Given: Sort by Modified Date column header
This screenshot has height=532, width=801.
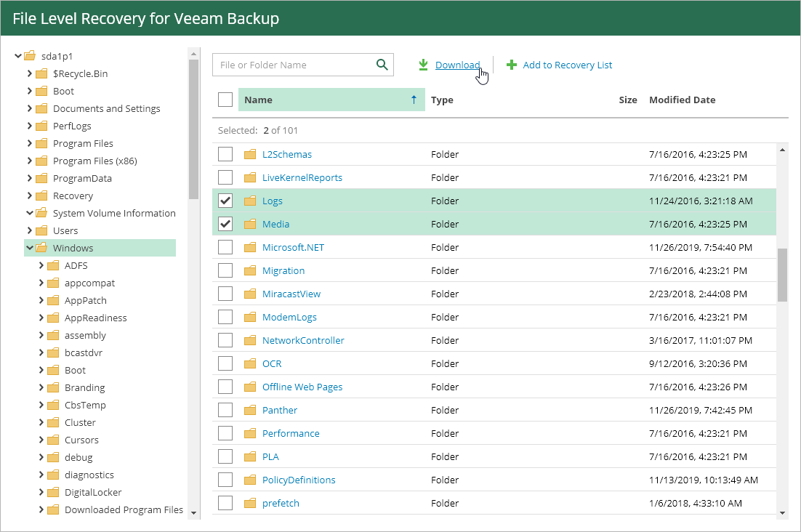Looking at the screenshot, I should coord(682,100).
